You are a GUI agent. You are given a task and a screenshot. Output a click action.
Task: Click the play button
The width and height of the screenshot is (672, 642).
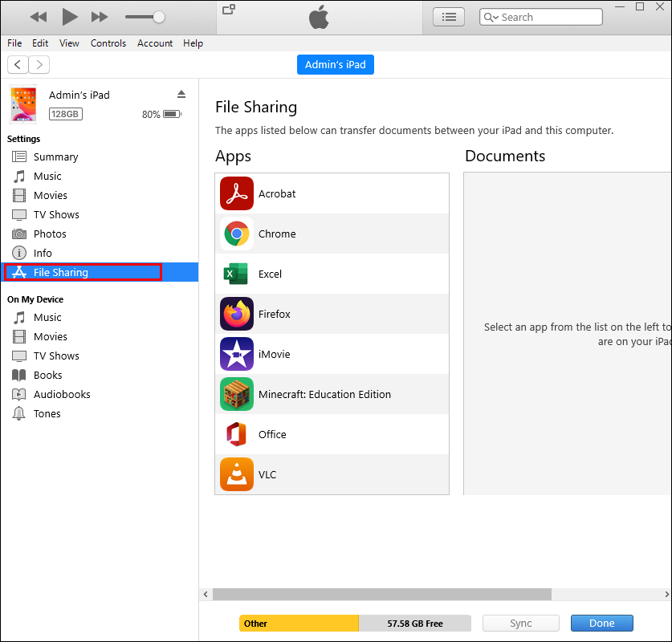[69, 17]
